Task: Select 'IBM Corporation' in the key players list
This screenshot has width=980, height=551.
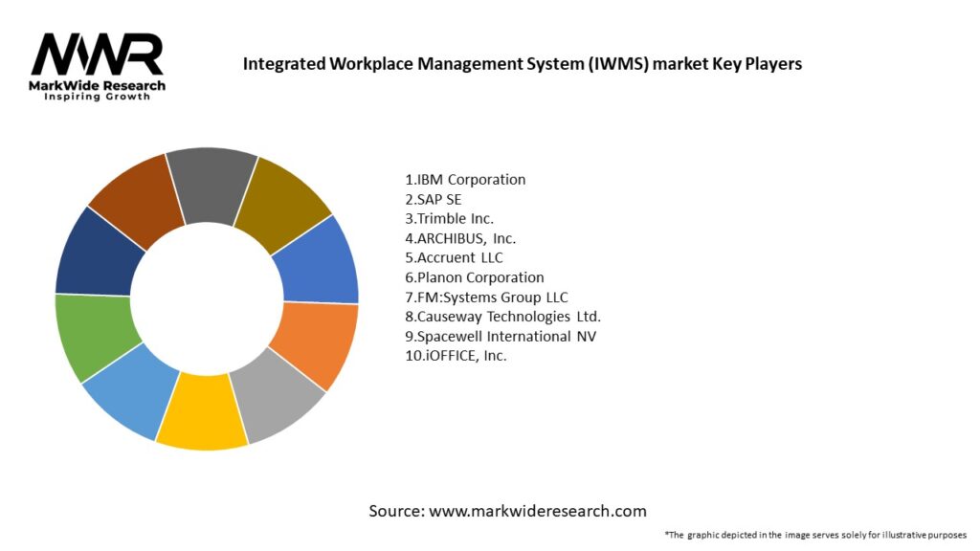Action: tap(465, 179)
